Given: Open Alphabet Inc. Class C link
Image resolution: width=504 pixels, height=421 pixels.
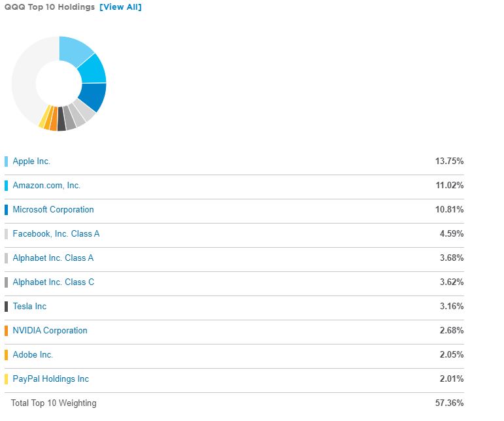Looking at the screenshot, I should pyautogui.click(x=54, y=282).
